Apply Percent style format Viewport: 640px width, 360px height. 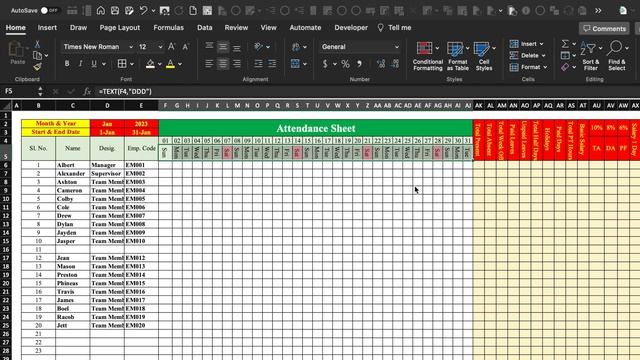pos(345,64)
